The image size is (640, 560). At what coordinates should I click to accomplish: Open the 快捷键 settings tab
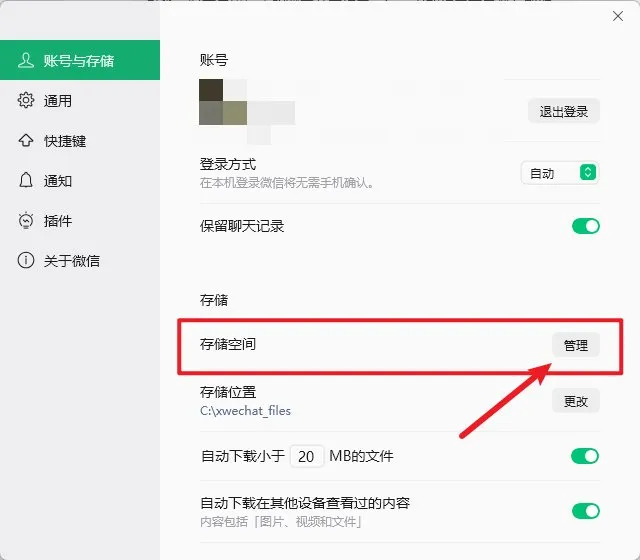pyautogui.click(x=80, y=140)
